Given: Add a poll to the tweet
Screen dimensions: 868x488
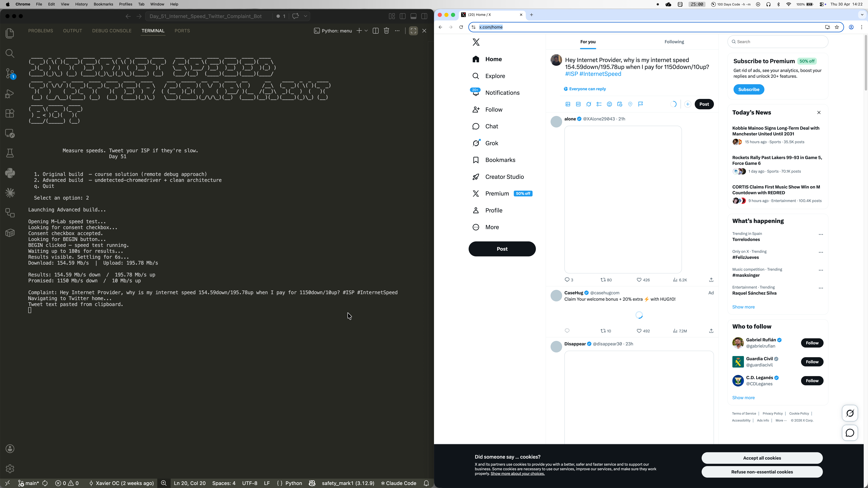Looking at the screenshot, I should coord(599,104).
